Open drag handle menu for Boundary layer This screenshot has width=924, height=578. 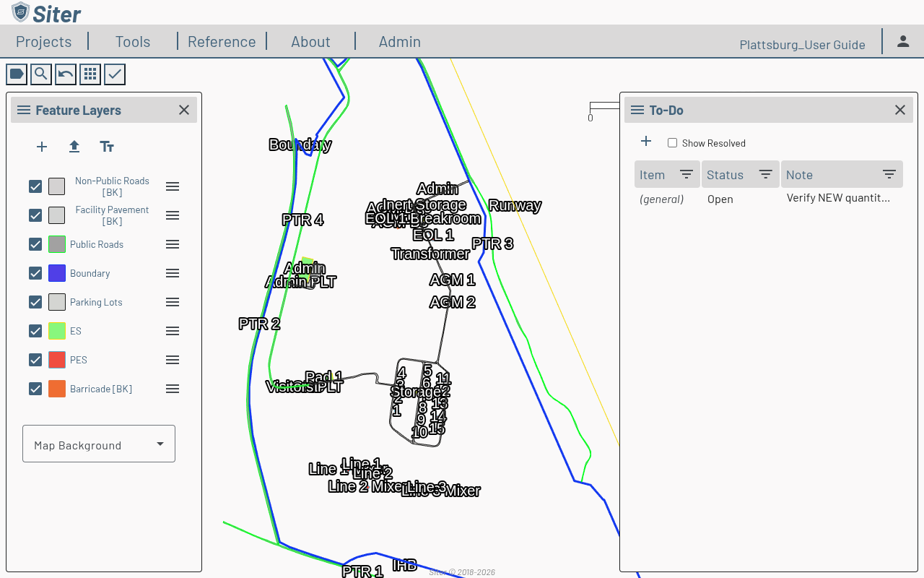click(173, 273)
